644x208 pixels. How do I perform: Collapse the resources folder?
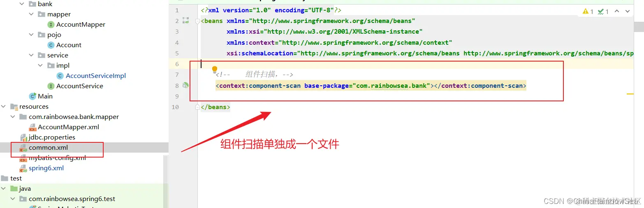tap(4, 106)
